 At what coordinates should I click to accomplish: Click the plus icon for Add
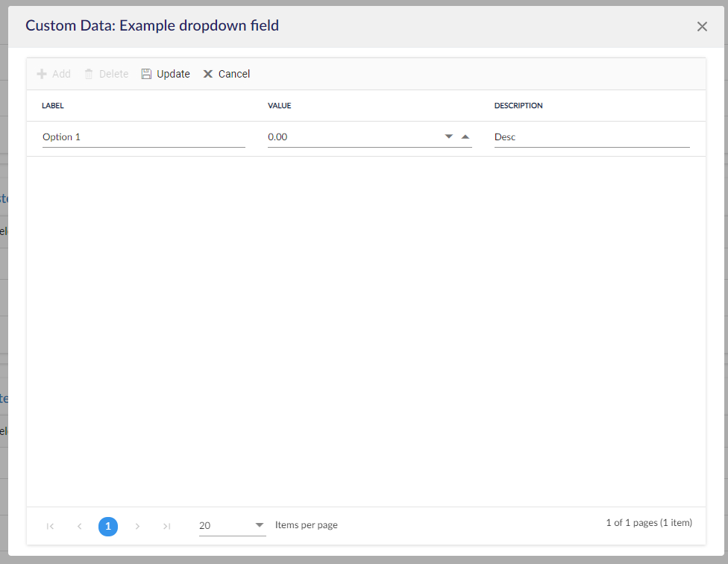tap(42, 74)
